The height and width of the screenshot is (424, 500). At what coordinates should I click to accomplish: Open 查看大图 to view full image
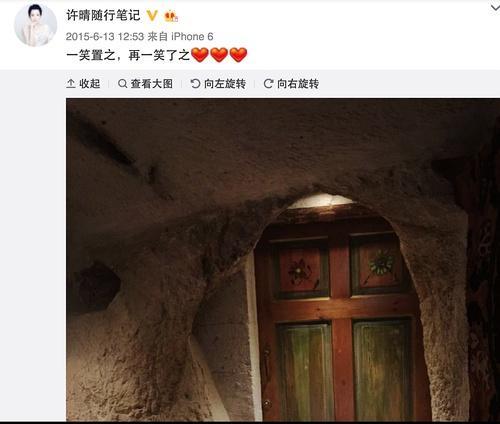click(152, 84)
